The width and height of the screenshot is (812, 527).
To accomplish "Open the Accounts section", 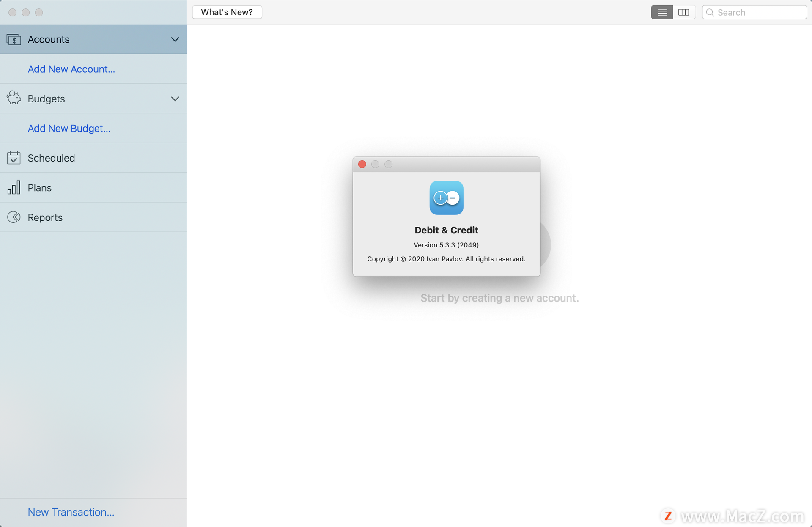I will 93,39.
